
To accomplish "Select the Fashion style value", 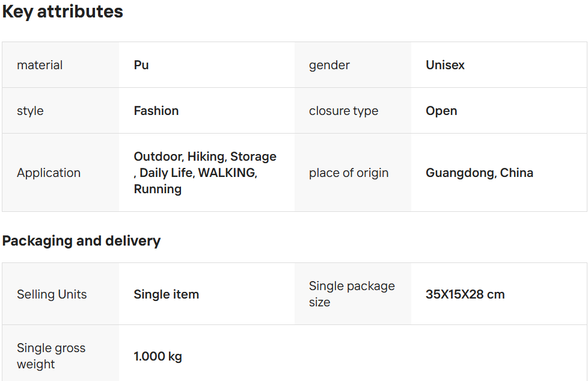I will click(x=156, y=111).
